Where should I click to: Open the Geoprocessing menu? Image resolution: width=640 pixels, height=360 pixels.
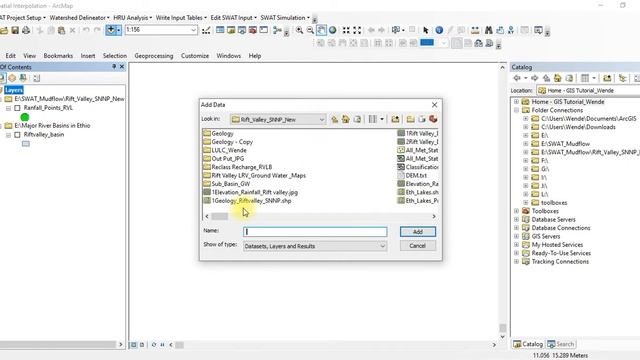tap(154, 56)
